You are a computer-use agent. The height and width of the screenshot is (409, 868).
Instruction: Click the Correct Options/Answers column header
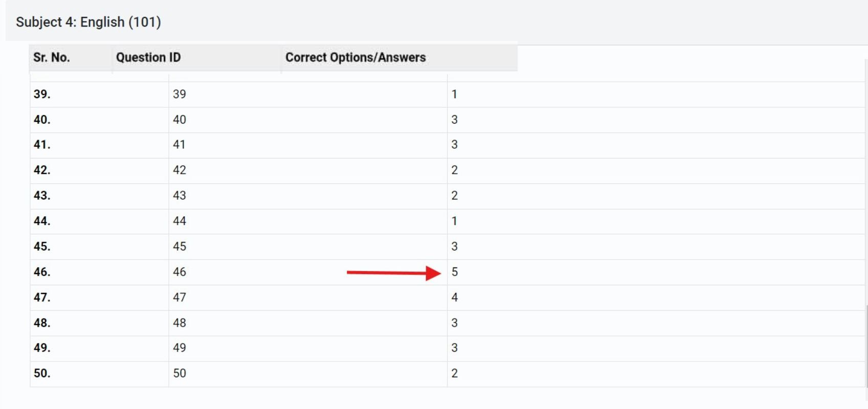pyautogui.click(x=355, y=57)
